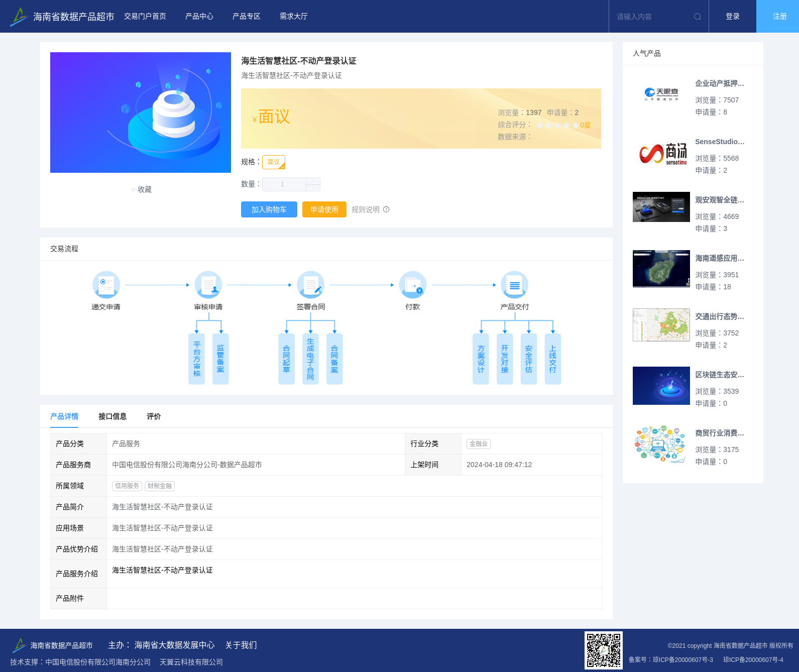This screenshot has width=799, height=672.
Task: Click the 登录 button
Action: (x=733, y=17)
